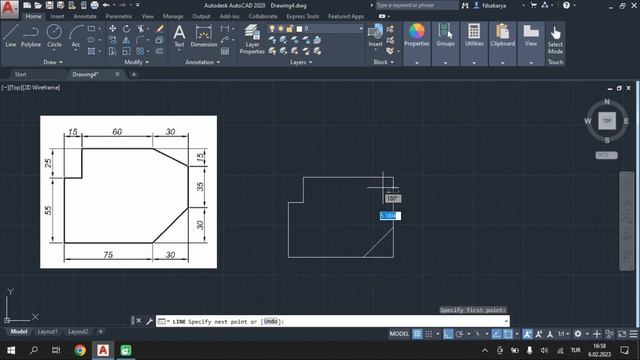Click the Undo arrow in quick access toolbar

click(x=106, y=5)
